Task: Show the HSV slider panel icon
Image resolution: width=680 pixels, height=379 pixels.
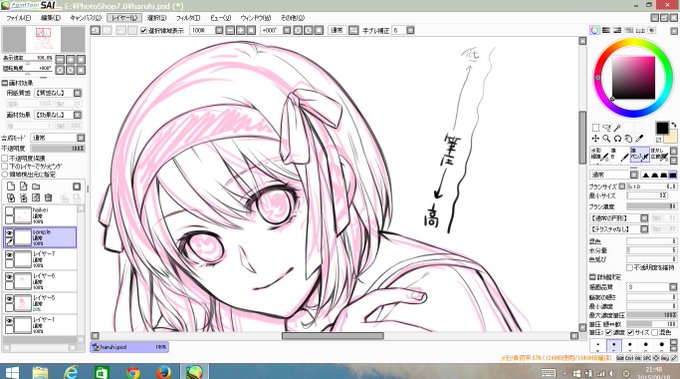Action: [x=617, y=30]
